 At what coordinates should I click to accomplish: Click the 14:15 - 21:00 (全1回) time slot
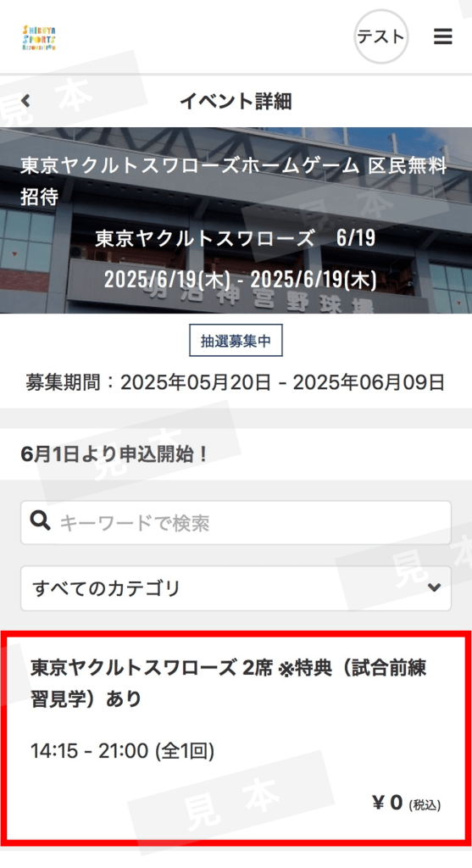point(122,751)
